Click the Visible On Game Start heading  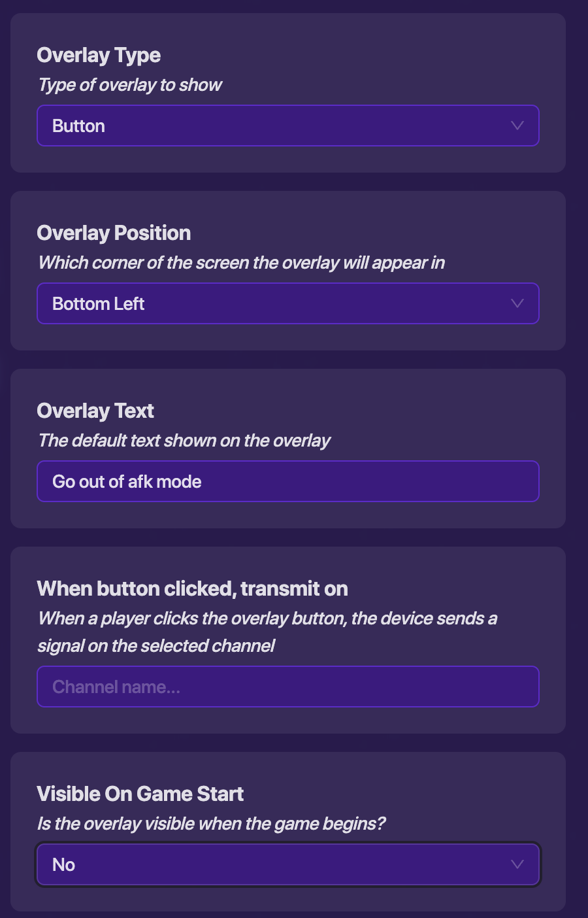(x=140, y=794)
